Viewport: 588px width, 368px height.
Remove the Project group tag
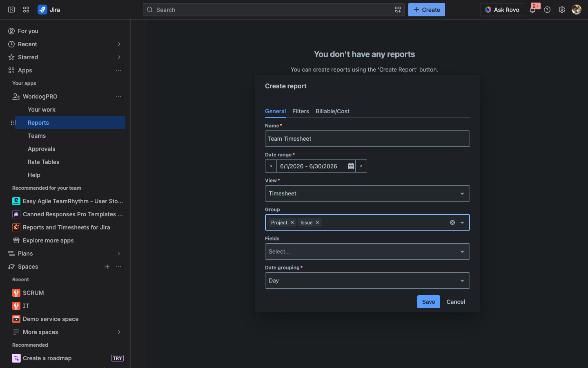point(292,222)
